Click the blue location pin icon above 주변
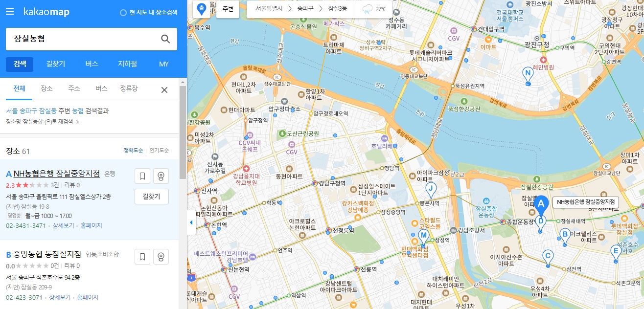This screenshot has height=309, width=644. pos(201,8)
